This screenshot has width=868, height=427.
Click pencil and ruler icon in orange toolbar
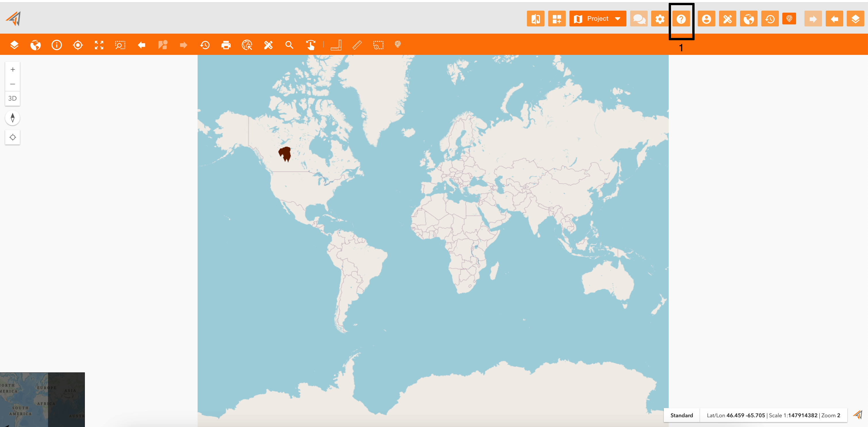(x=268, y=45)
